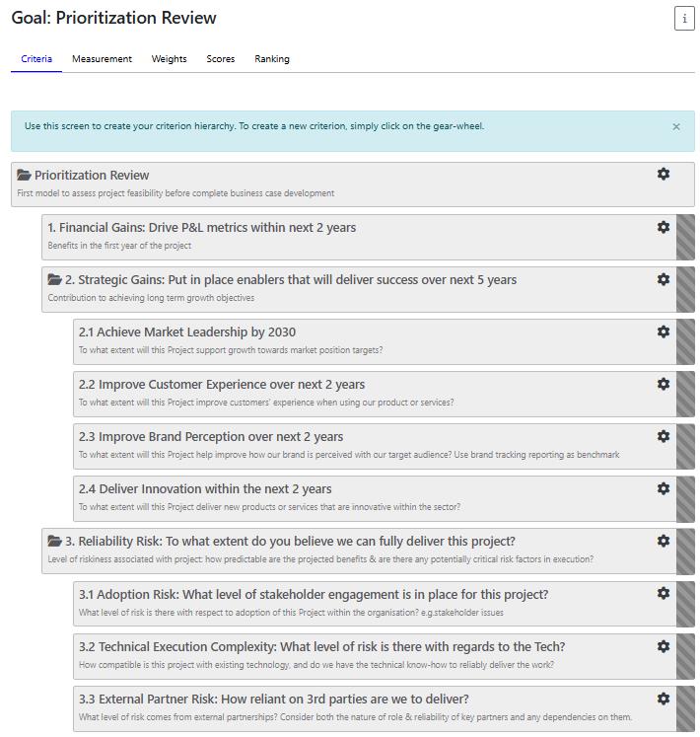The height and width of the screenshot is (737, 700).
Task: Select the '1. Financial Gains' criterion title
Action: [201, 228]
